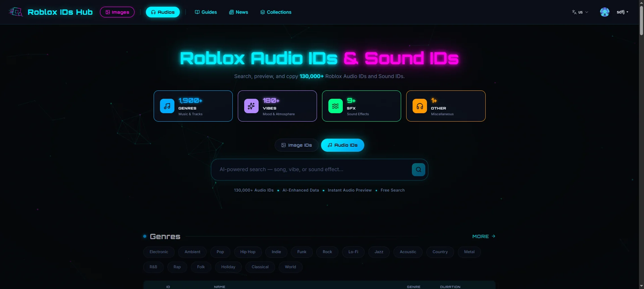
Task: Switch search to Audio IDs
Action: [x=342, y=145]
